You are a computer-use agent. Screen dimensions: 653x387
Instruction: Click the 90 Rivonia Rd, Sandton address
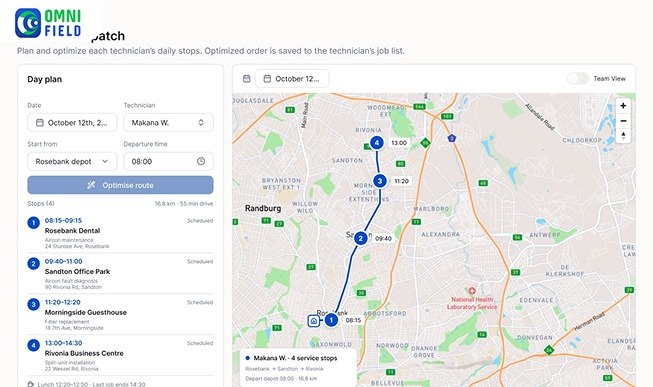pyautogui.click(x=73, y=287)
